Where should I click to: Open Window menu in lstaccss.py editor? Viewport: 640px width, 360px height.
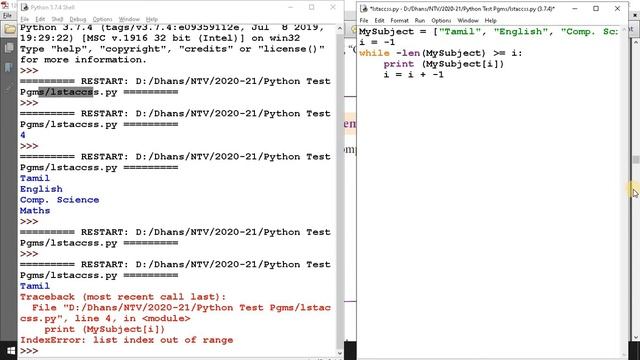tap(468, 20)
